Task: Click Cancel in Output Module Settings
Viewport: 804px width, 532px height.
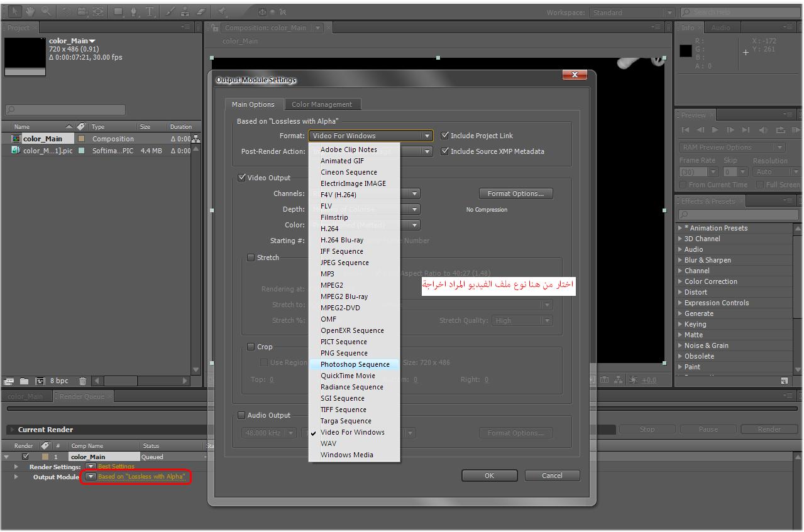Action: click(x=552, y=475)
